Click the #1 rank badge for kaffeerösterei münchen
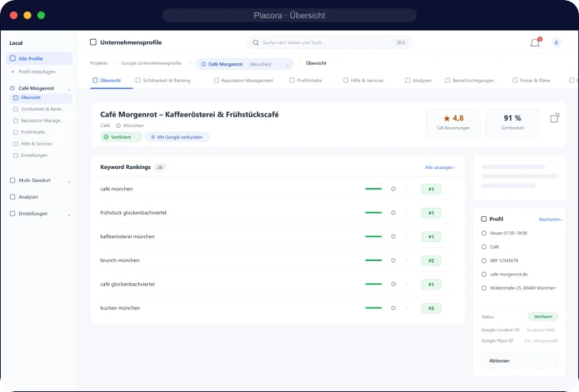579x392 pixels. click(x=431, y=237)
